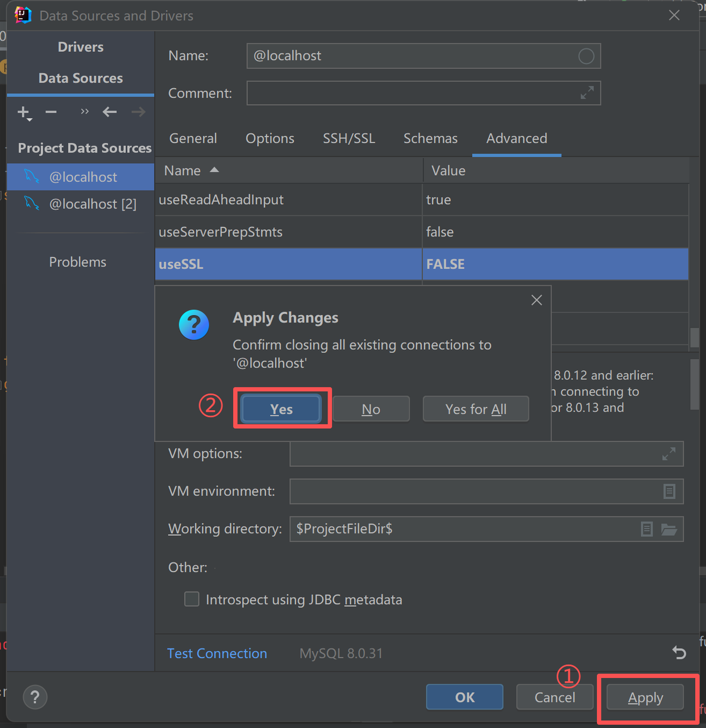Viewport: 706px width, 728px height.
Task: Go forward with the right arrow icon
Action: [138, 112]
